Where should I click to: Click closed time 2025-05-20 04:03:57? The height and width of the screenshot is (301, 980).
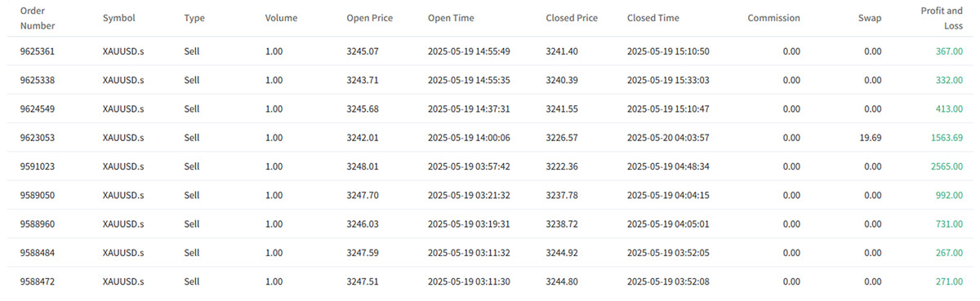668,138
